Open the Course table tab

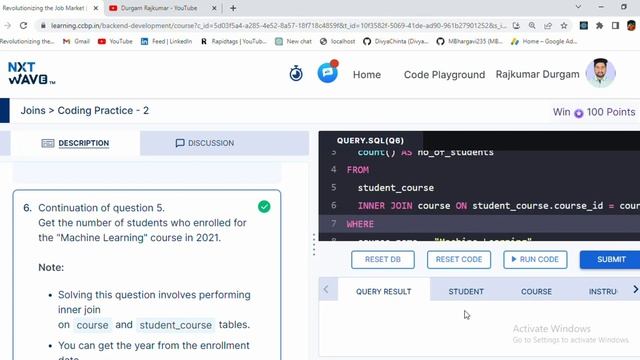click(536, 291)
